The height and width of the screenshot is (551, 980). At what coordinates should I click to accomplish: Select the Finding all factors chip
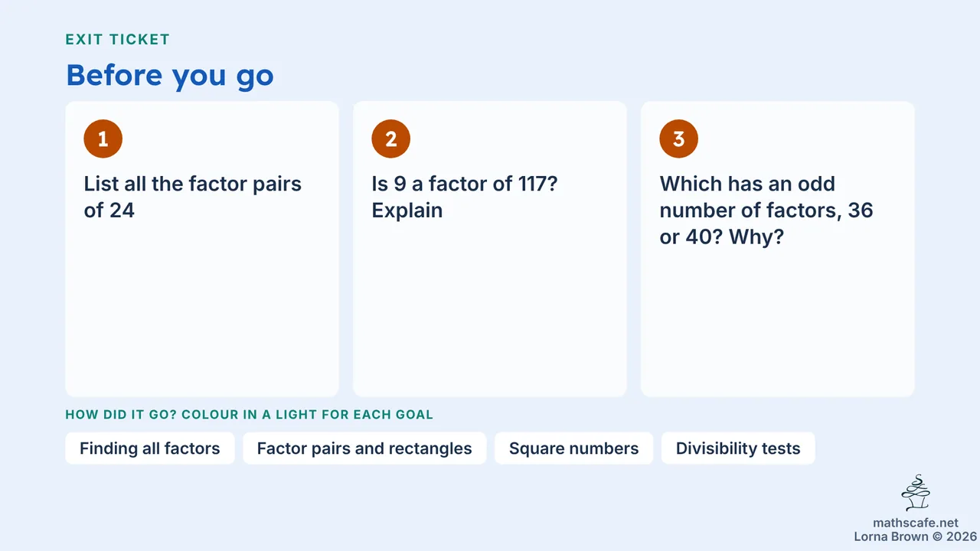pyautogui.click(x=150, y=448)
